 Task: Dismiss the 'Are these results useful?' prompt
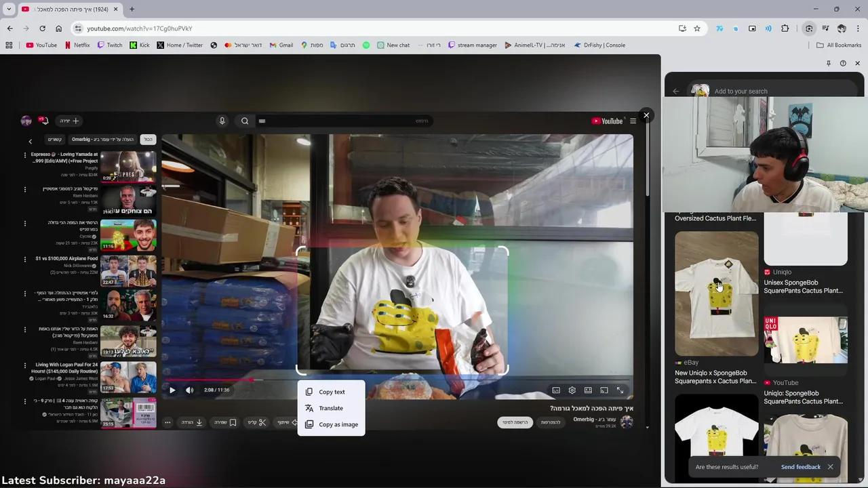(830, 467)
